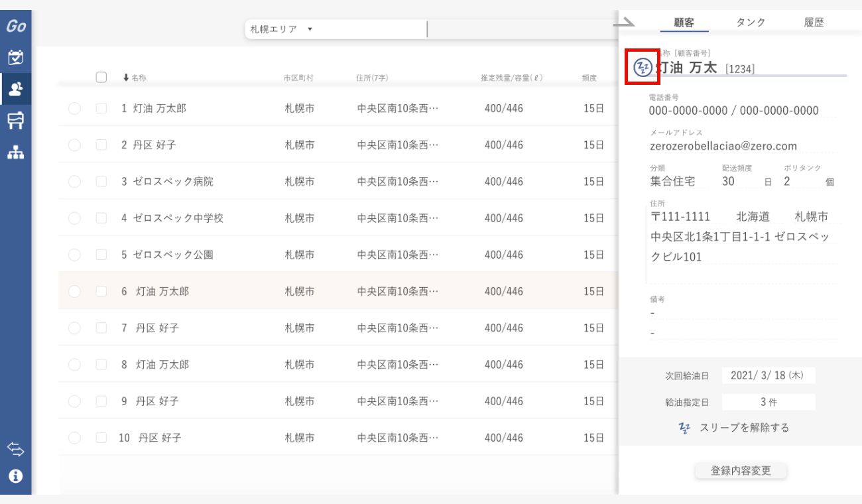The image size is (862, 504).
Task: Select the round marker for row 8
Action: [74, 364]
